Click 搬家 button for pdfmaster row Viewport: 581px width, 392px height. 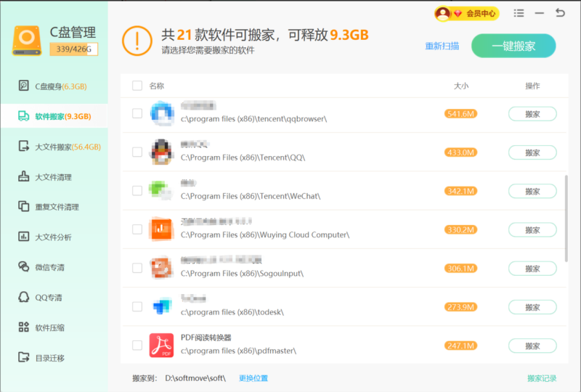coord(532,346)
